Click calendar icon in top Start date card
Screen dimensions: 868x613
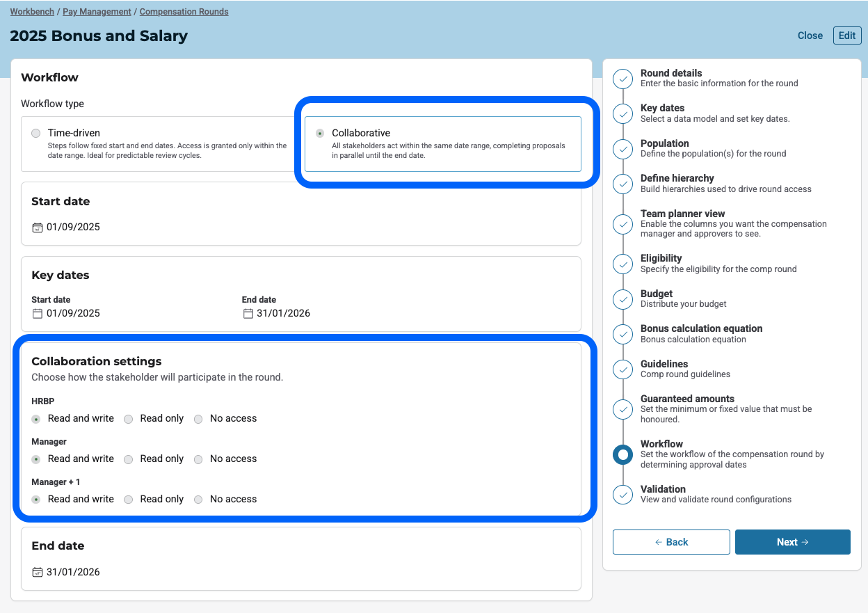point(38,228)
